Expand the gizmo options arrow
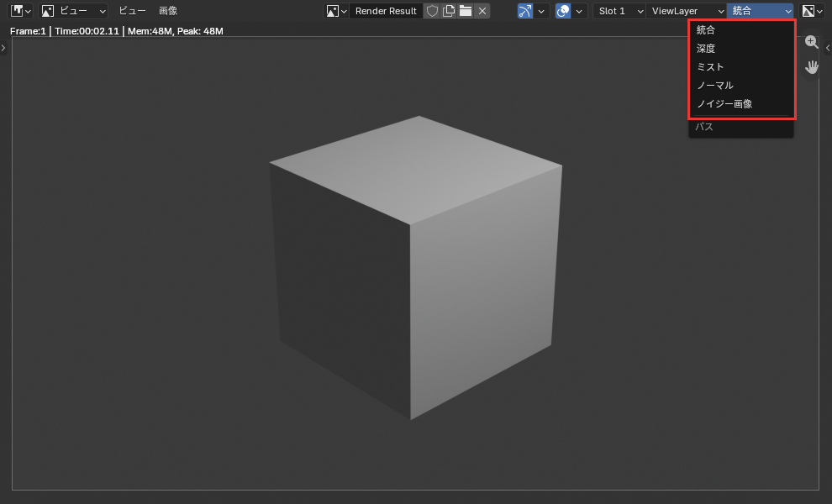Screen dimensions: 832x504 click(x=541, y=11)
